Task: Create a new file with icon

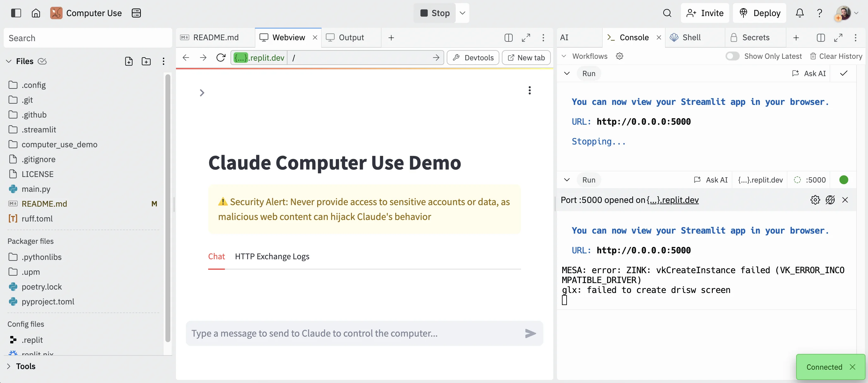Action: tap(129, 61)
